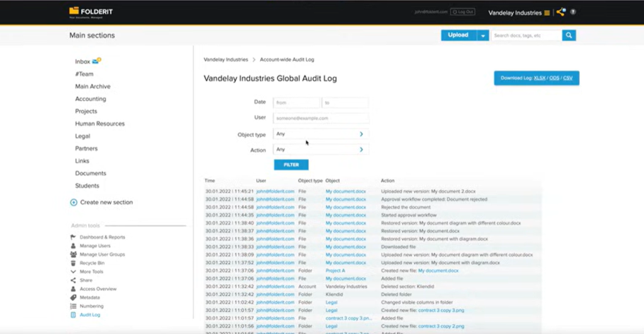Download the log as CSV

[567, 78]
